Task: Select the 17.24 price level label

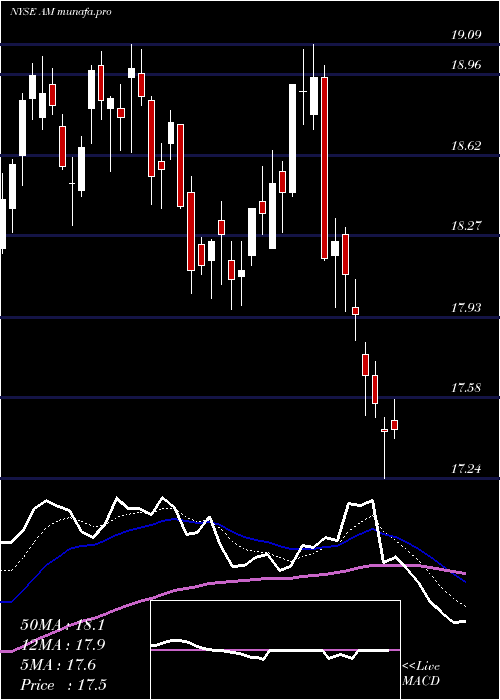Action: (466, 468)
